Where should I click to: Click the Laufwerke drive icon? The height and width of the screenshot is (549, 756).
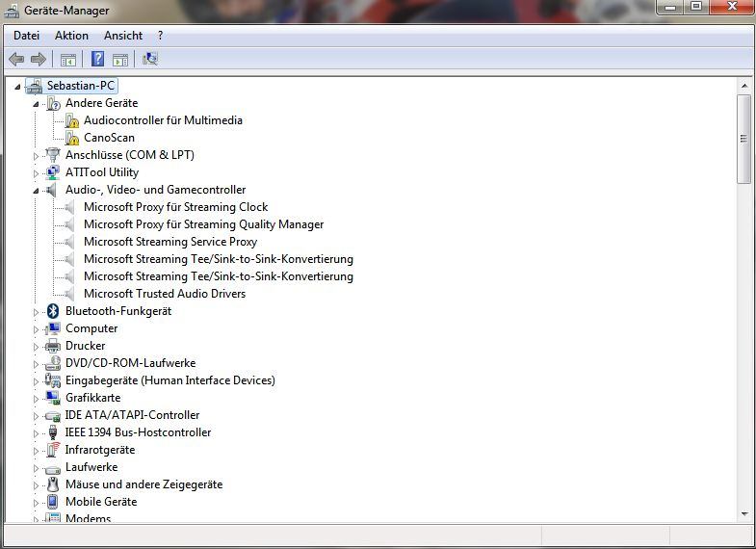click(x=53, y=468)
